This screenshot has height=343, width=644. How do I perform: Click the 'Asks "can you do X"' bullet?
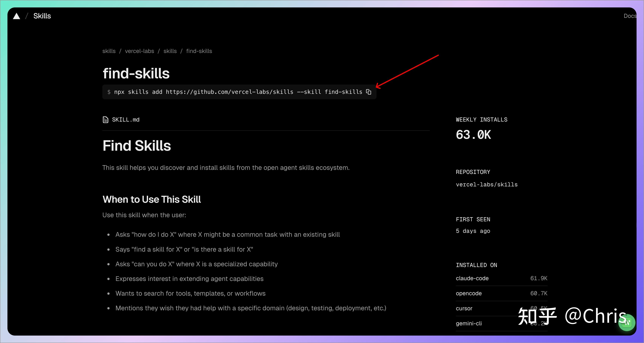click(x=196, y=264)
